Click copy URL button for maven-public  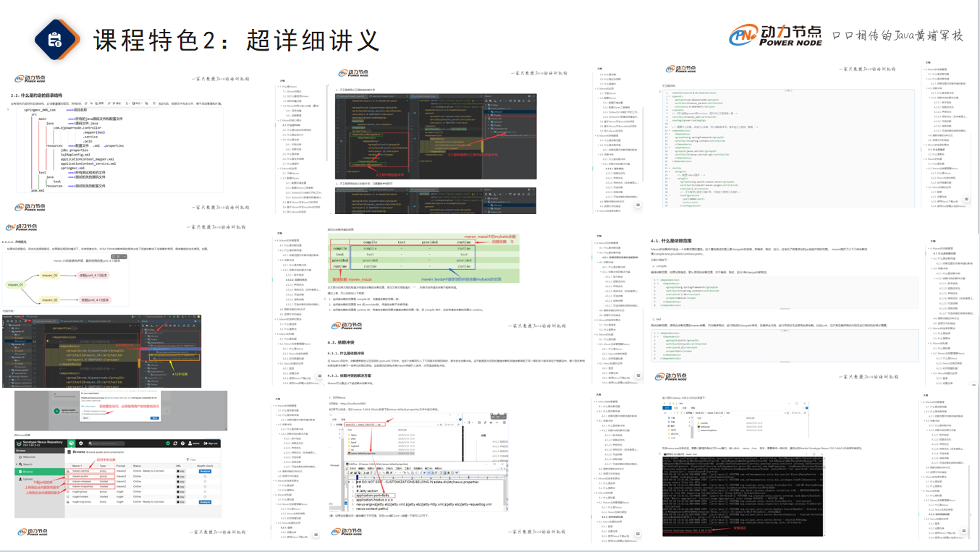click(181, 477)
